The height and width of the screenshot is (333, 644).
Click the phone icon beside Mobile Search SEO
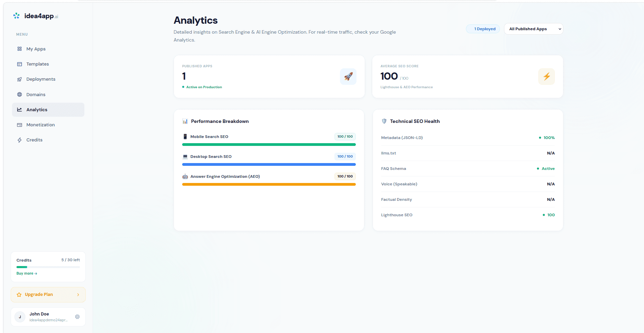click(x=185, y=137)
